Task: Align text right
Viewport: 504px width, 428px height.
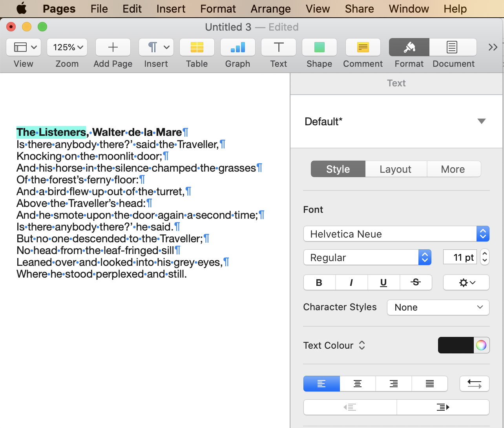Action: [x=394, y=384]
